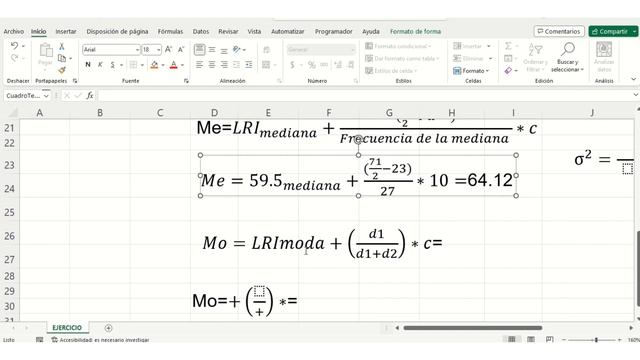640x360 pixels.
Task: Collapse the ribbon with the chevron
Action: pyautogui.click(x=633, y=79)
